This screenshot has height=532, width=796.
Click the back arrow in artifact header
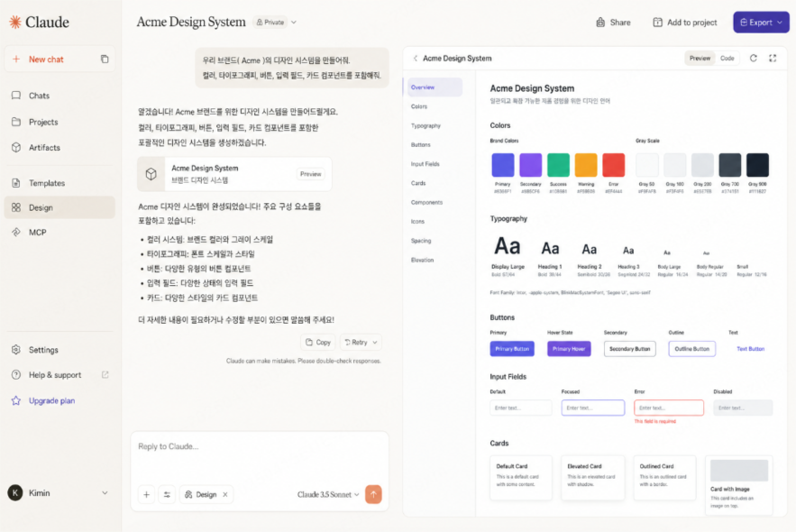(416, 59)
